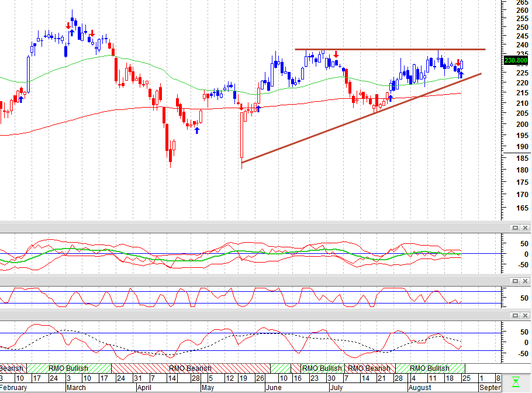Viewport: 532px width, 393px height.
Task: Select the green 230.800 price label
Action: point(516,60)
